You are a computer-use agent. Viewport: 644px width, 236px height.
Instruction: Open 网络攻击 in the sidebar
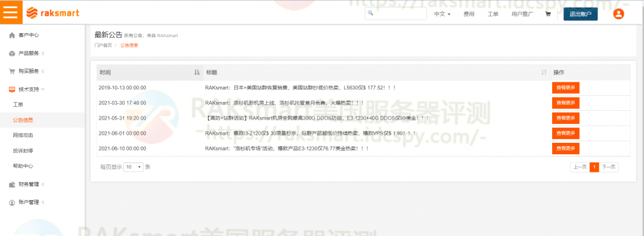23,135
